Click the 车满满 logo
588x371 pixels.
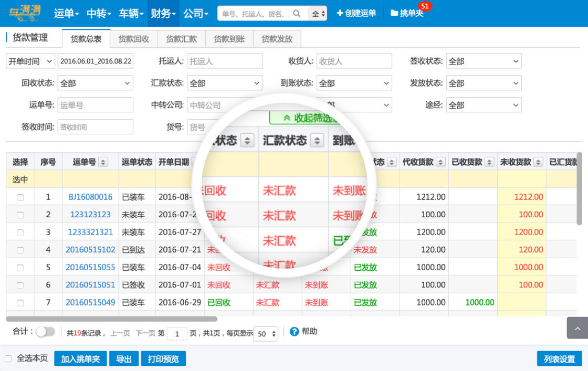(25, 13)
